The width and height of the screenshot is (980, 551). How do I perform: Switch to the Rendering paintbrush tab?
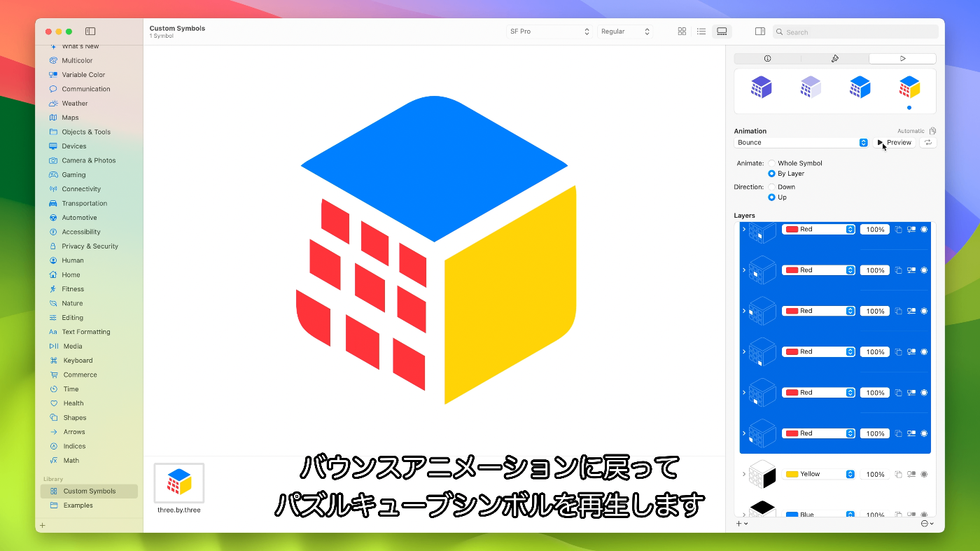click(x=835, y=59)
